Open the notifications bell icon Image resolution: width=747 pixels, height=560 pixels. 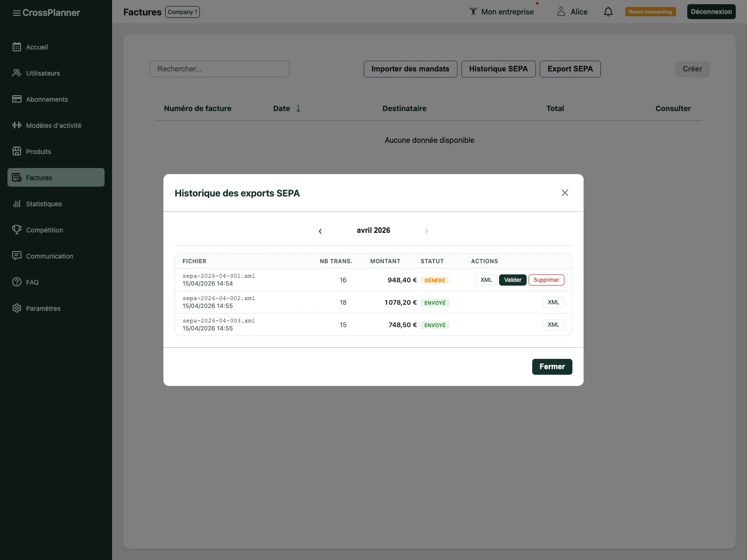608,12
